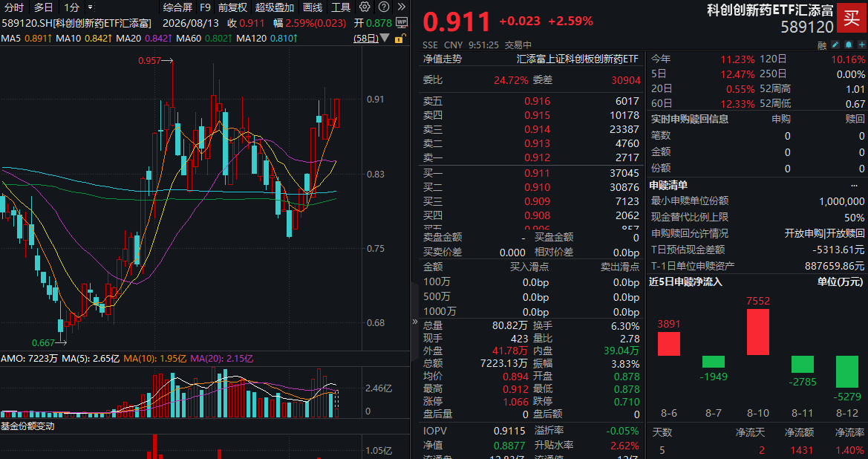
Task: Click the F9 deep data button
Action: click(x=205, y=7)
